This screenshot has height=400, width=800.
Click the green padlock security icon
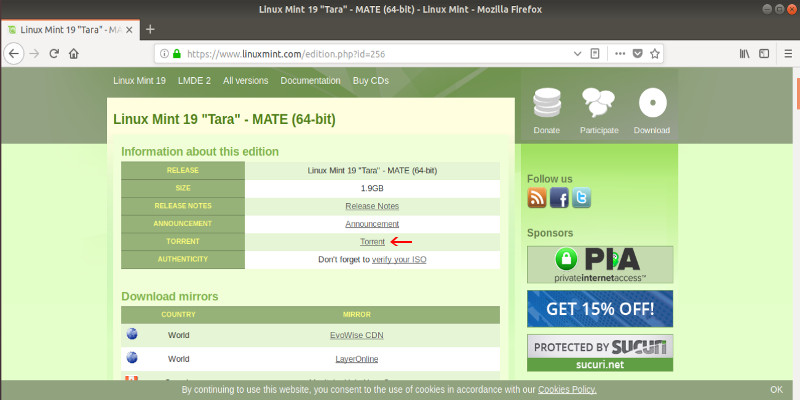point(177,54)
